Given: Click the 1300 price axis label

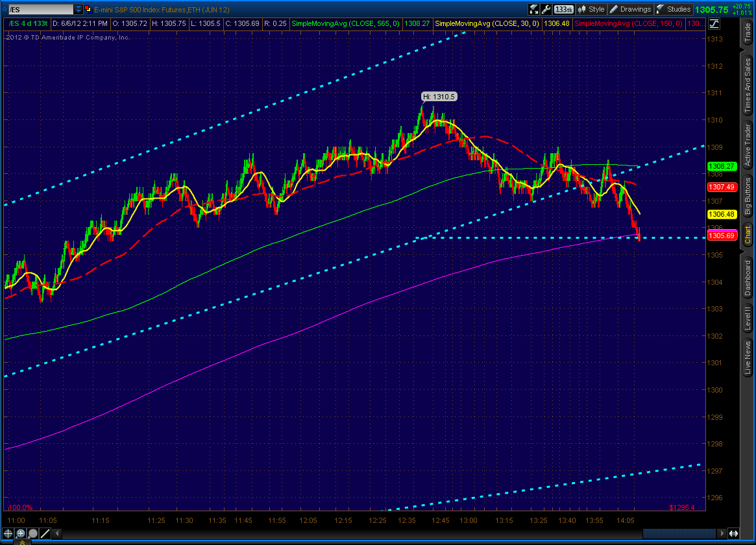Looking at the screenshot, I should 714,390.
